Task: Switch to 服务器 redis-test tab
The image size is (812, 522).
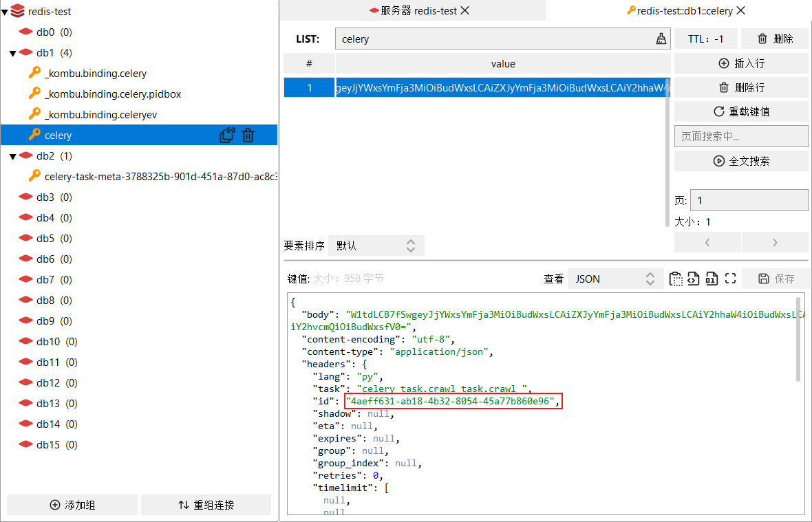Action: (413, 10)
